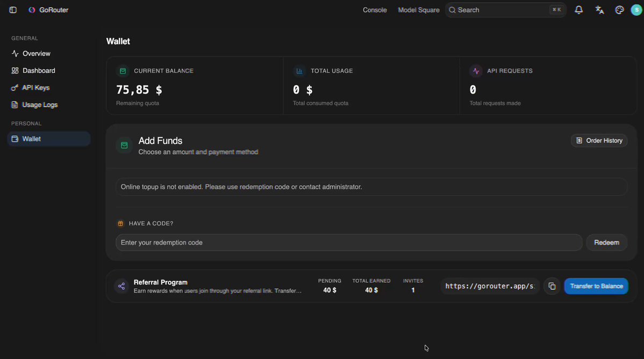Click the 'Total requests made' caption
The width and height of the screenshot is (644, 359).
[495, 104]
